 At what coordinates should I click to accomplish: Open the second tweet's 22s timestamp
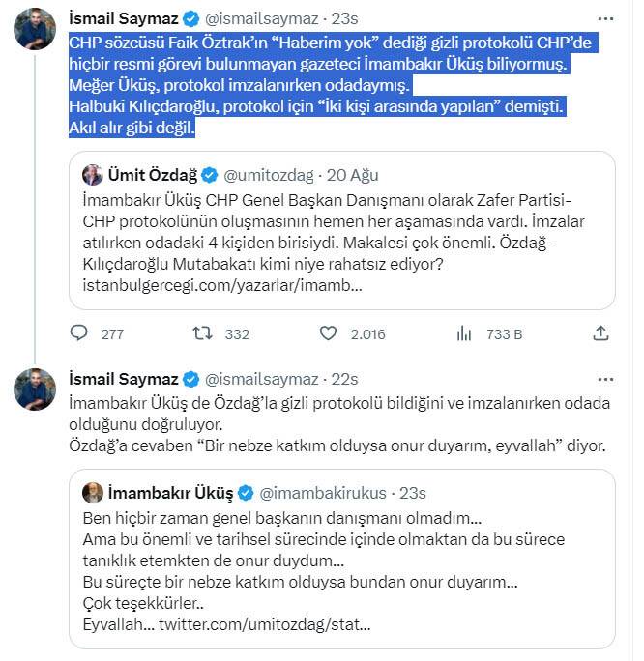341,378
